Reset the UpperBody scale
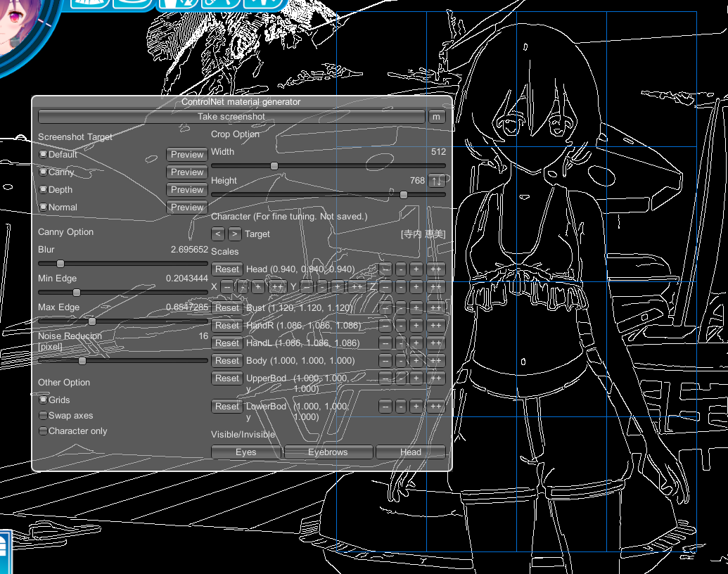This screenshot has width=728, height=574. pos(227,378)
